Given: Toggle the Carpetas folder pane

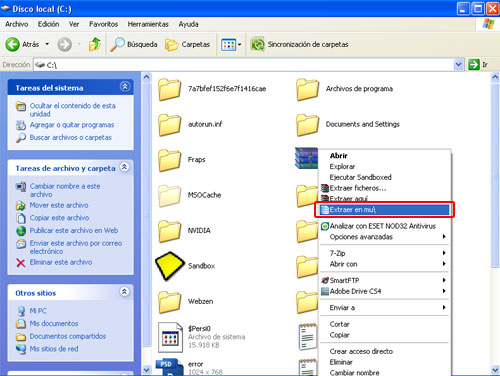Looking at the screenshot, I should [x=188, y=44].
